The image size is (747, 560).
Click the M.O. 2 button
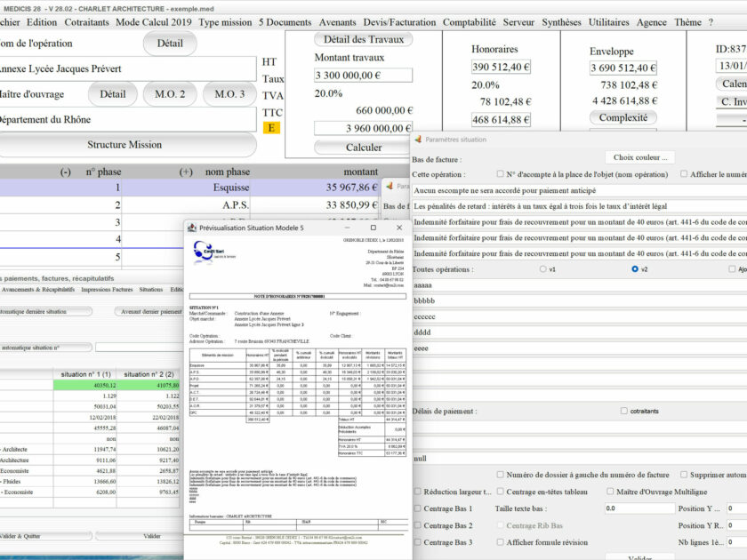(x=170, y=94)
